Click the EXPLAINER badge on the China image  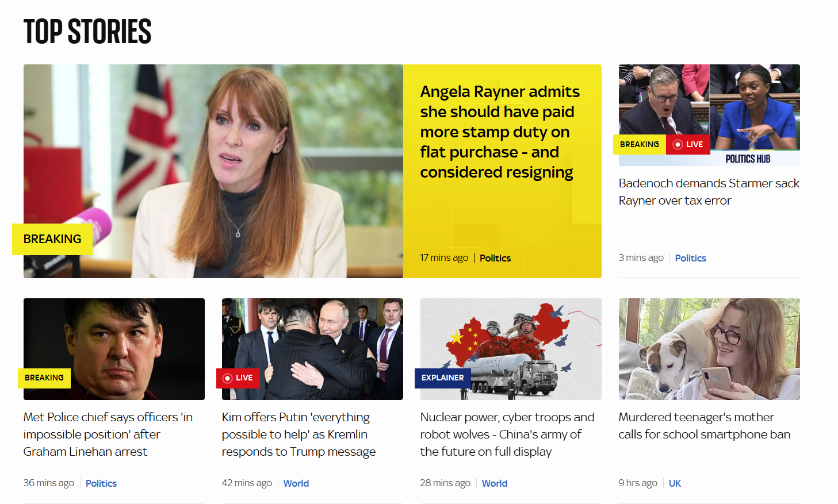443,378
